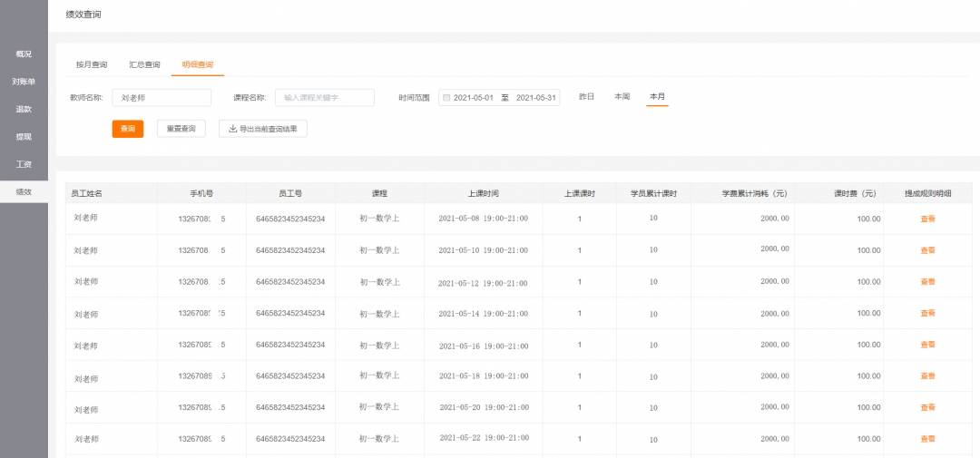Open start date 2021-05-01 picker

point(473,98)
